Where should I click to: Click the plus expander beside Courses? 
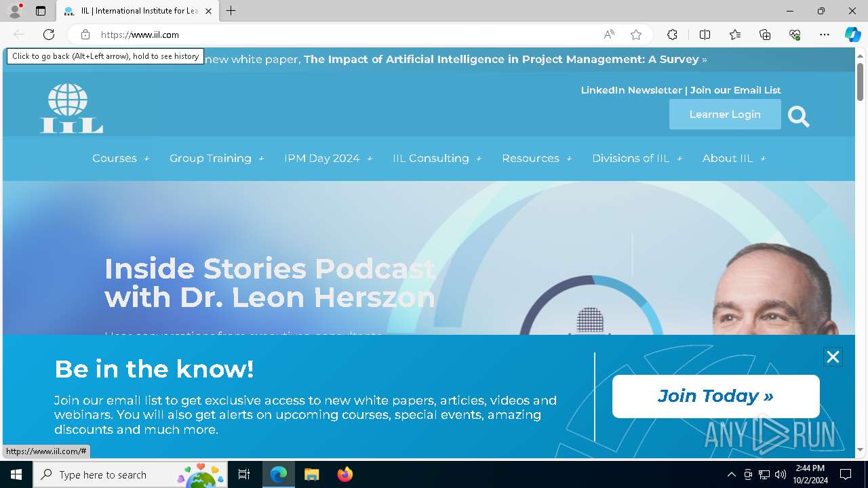[x=146, y=159]
